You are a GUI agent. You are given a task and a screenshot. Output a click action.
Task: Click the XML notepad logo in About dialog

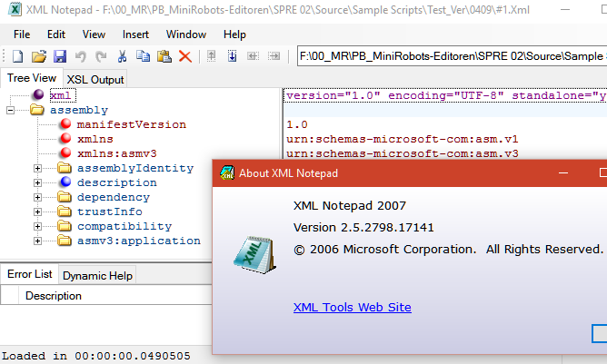point(254,254)
